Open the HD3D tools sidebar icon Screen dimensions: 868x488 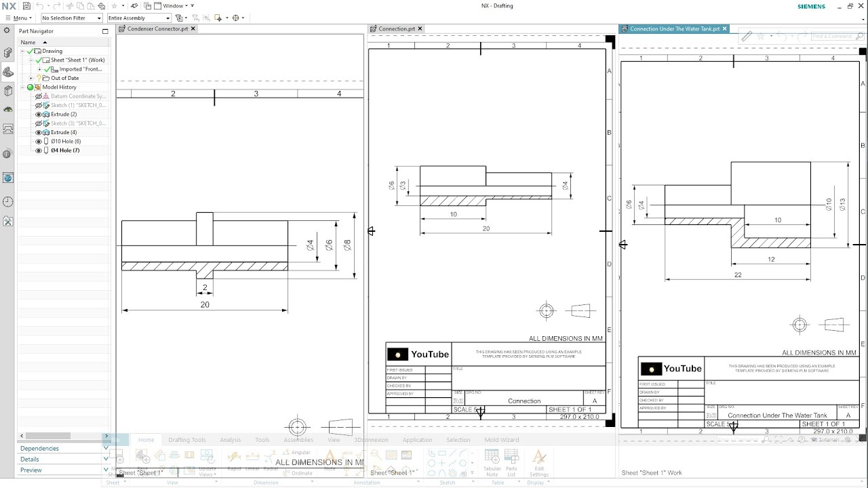(7, 129)
